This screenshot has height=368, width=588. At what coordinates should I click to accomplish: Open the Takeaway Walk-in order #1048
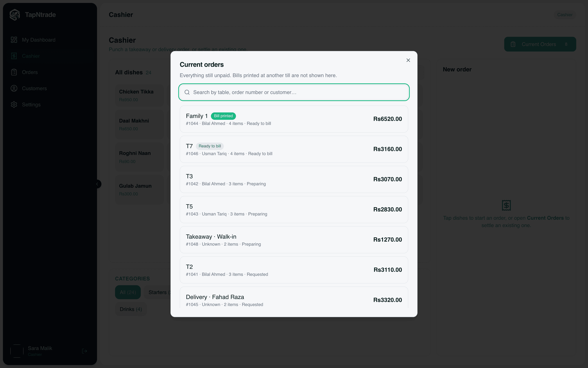[294, 240]
